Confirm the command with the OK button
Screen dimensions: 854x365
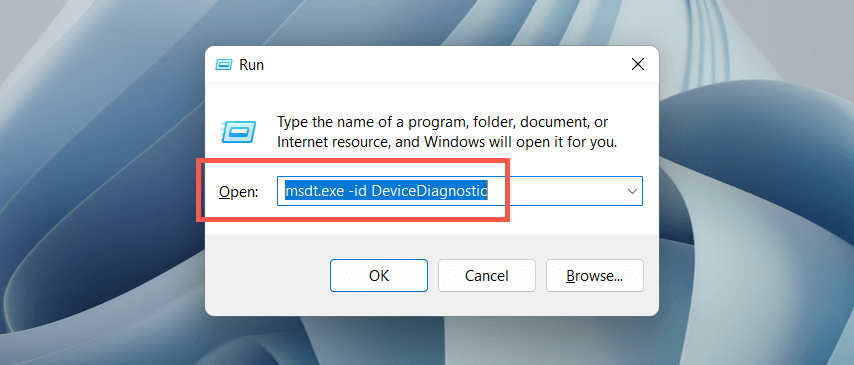379,276
